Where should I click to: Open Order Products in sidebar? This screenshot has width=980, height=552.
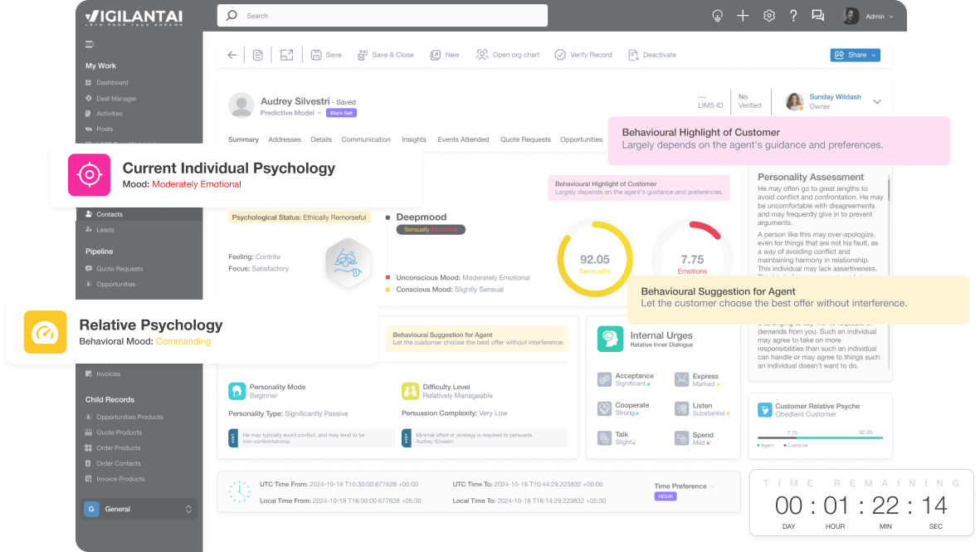113,448
